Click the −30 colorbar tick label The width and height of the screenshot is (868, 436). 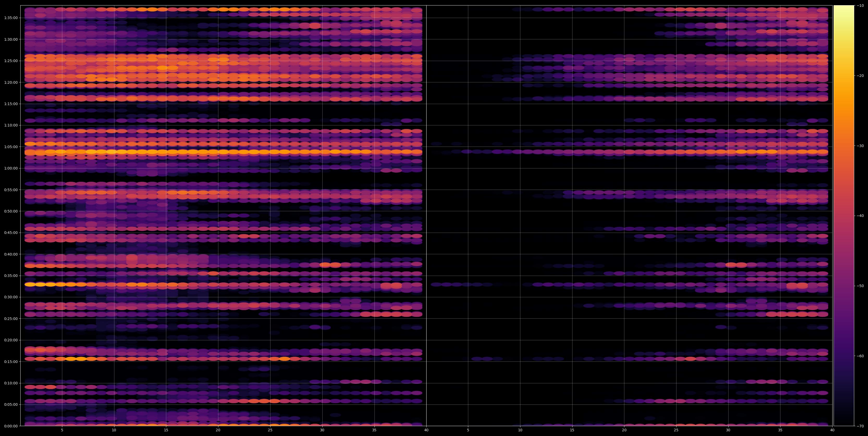pos(860,146)
